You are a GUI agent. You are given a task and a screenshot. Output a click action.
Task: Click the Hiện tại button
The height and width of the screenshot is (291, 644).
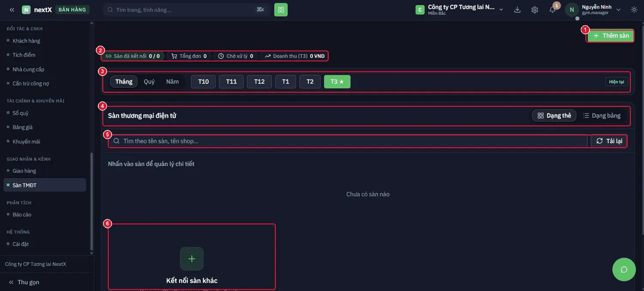(617, 82)
